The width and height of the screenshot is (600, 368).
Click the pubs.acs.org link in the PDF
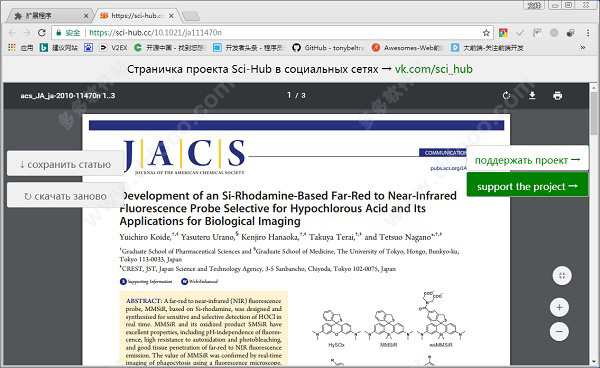point(448,168)
